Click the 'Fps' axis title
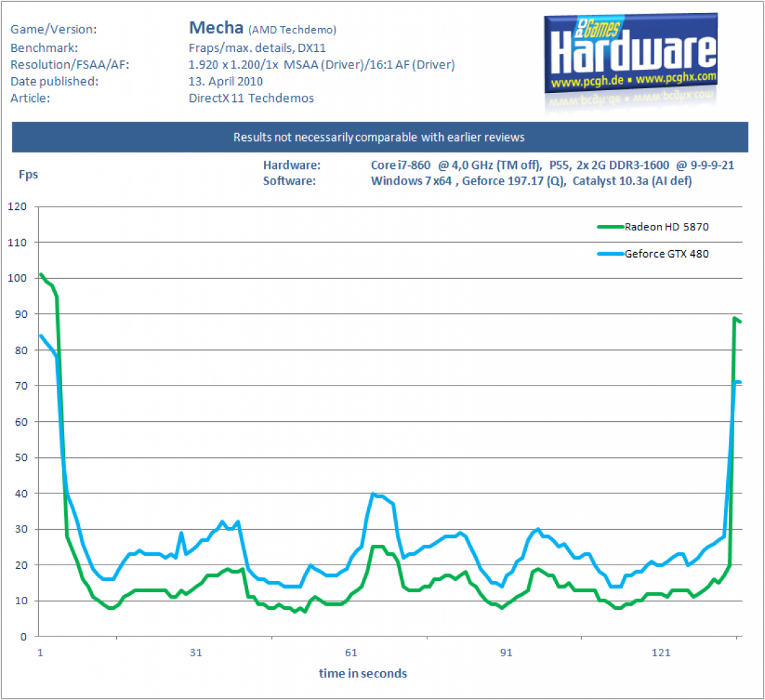This screenshot has width=765, height=700. [x=28, y=174]
